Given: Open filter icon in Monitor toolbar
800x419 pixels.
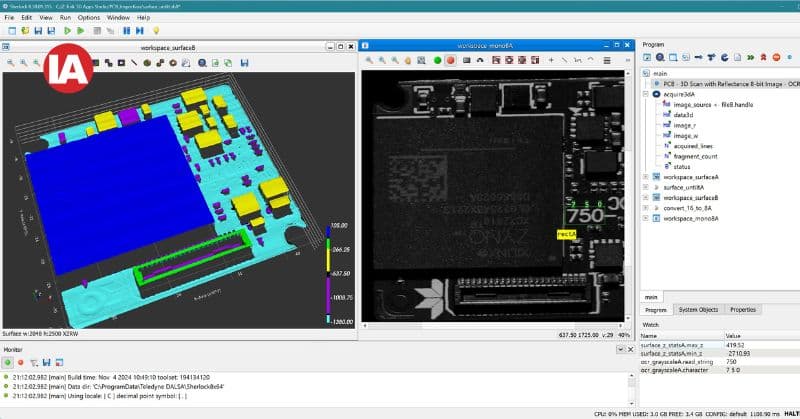Looking at the screenshot, I should 34,362.
